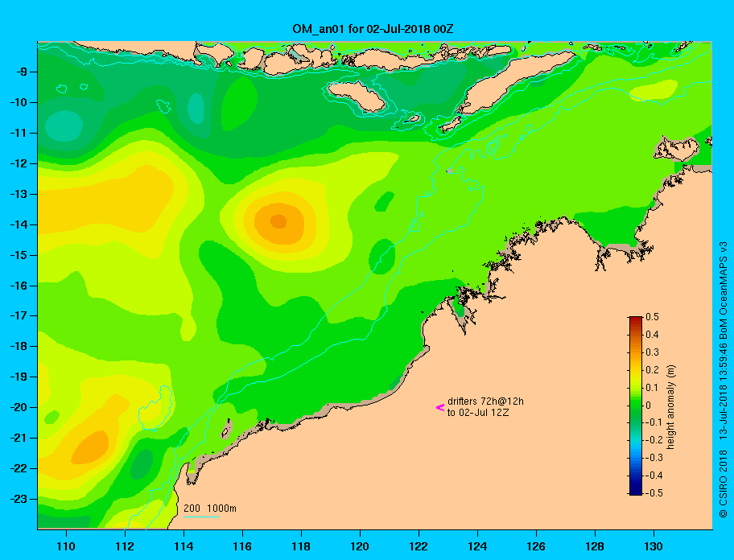Click the 0.5 label on the color scale

[652, 317]
